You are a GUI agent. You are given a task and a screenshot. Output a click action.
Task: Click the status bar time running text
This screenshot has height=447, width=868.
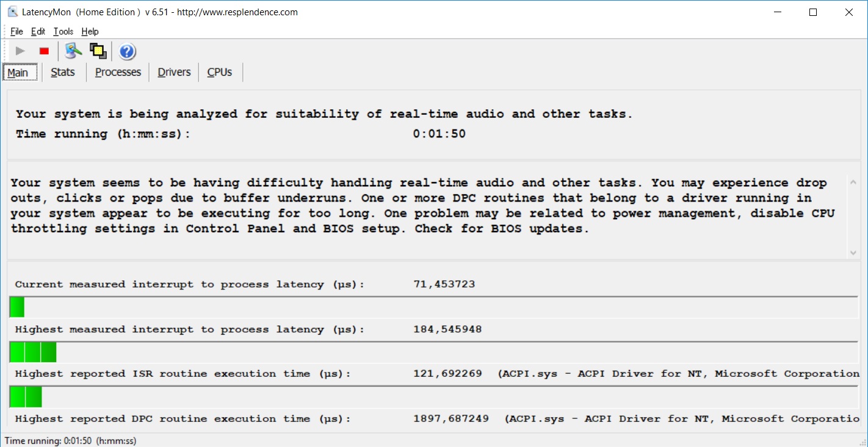click(x=70, y=440)
